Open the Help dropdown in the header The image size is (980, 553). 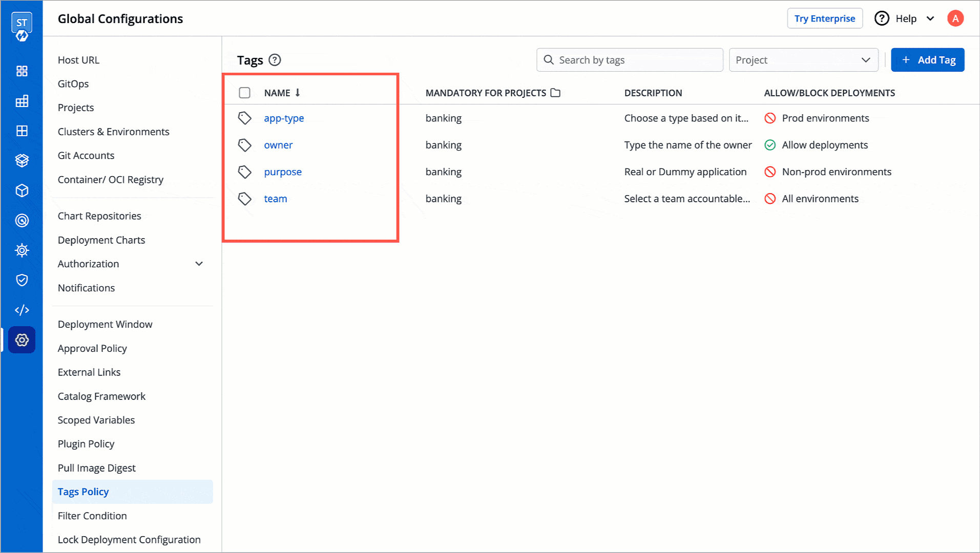[x=905, y=18]
